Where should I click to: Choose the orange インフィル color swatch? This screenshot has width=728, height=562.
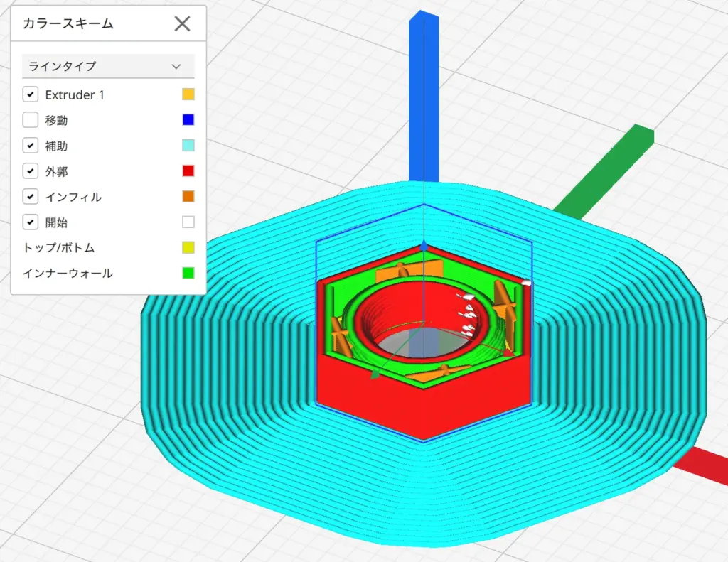188,197
